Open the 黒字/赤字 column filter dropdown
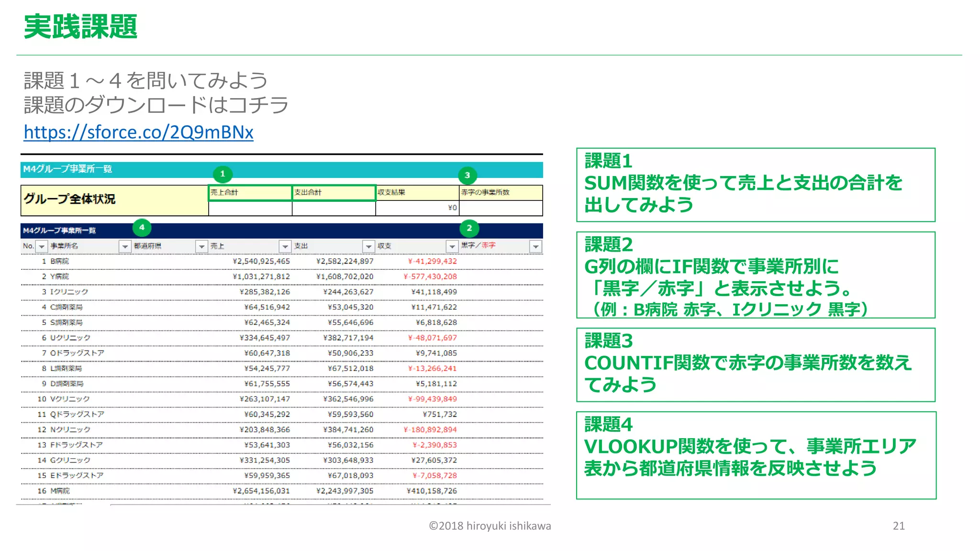Image resolution: width=980 pixels, height=551 pixels. 536,246
